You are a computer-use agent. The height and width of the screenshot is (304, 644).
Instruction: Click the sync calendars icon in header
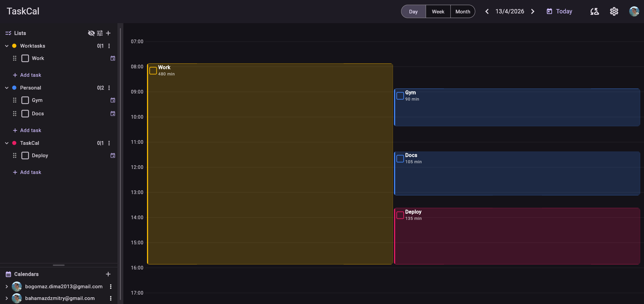[x=594, y=11]
